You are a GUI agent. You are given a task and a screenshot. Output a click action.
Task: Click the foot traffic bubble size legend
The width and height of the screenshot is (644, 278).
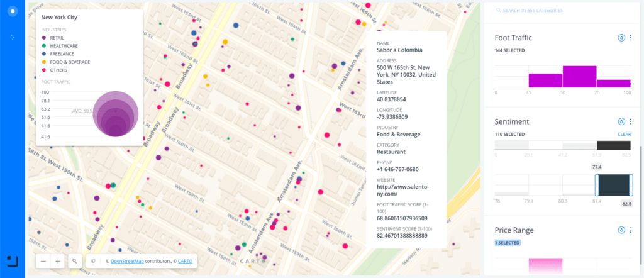click(x=116, y=114)
